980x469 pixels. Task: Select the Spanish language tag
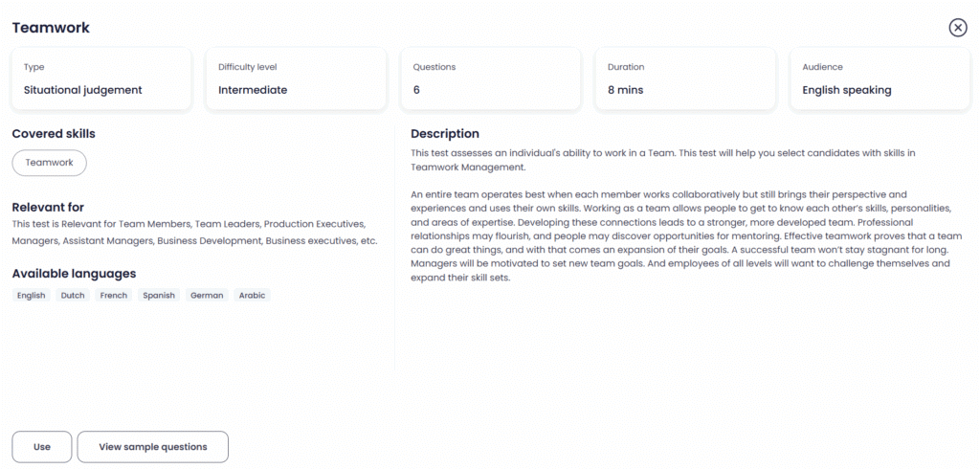tap(159, 295)
